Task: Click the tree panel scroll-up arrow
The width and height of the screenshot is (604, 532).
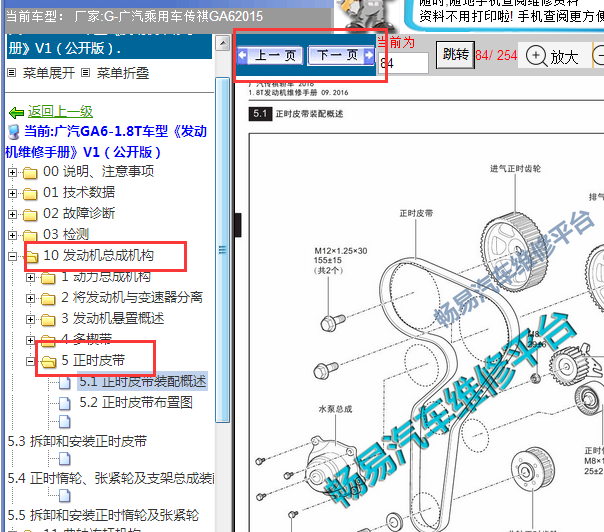Action: pos(223,43)
